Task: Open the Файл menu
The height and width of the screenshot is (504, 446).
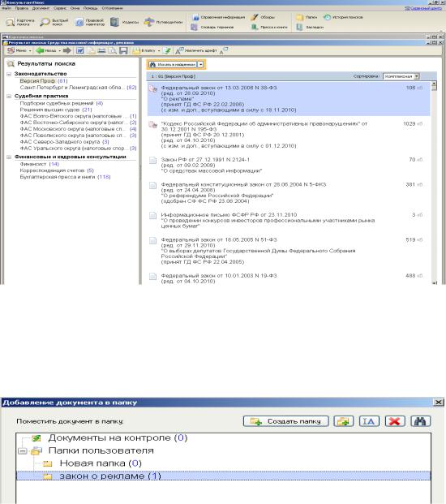Action: tap(6, 8)
